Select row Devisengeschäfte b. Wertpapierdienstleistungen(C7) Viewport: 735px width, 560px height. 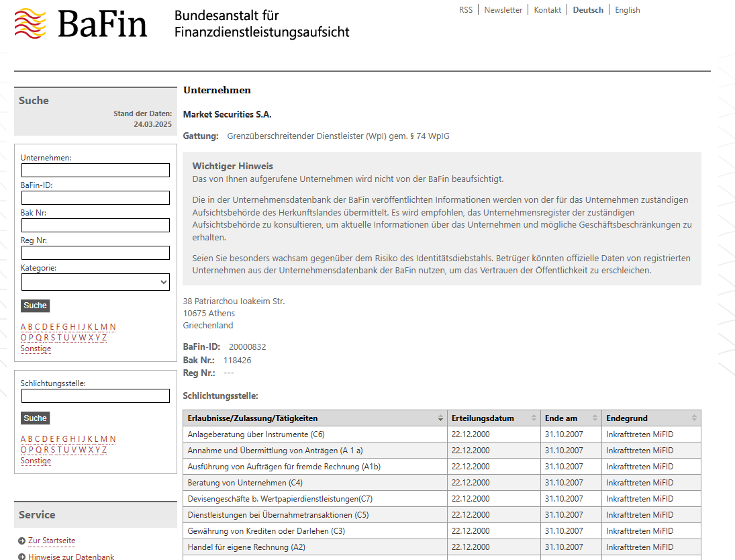[442, 498]
